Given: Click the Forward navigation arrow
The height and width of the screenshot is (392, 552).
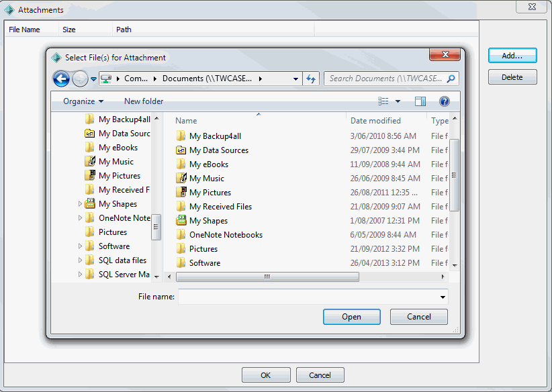Looking at the screenshot, I should [80, 79].
